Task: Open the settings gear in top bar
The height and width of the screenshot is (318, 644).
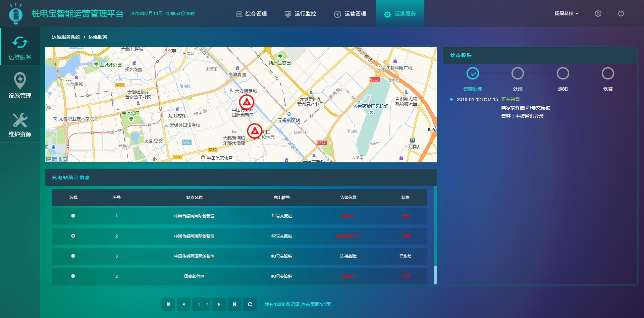Action: click(598, 13)
